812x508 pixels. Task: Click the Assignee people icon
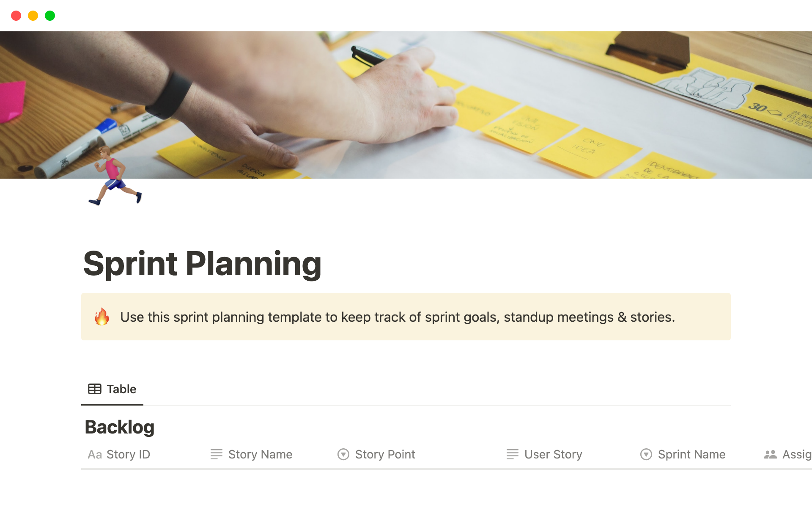pos(770,455)
